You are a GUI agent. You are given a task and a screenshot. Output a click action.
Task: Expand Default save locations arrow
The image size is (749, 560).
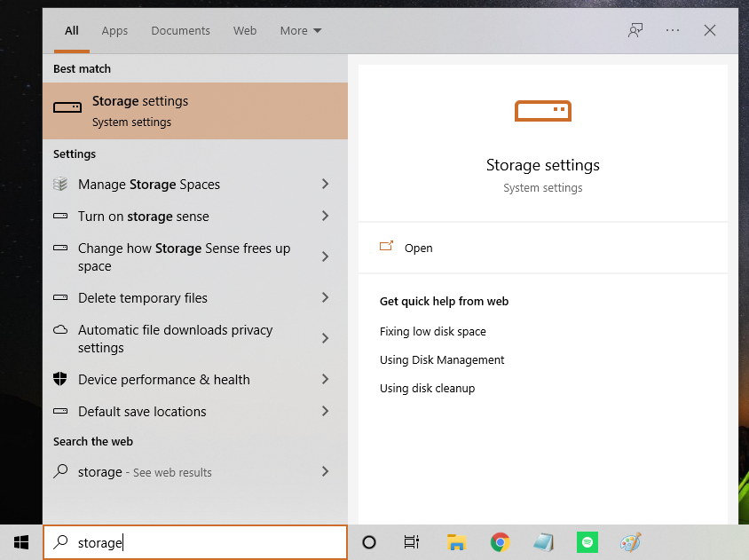pyautogui.click(x=326, y=412)
